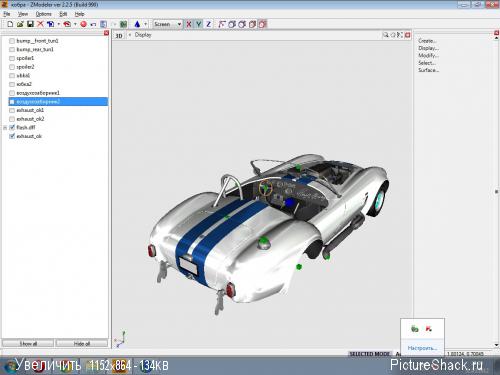The width and height of the screenshot is (500, 375).
Task: Expand the Surface... command group
Action: (429, 70)
